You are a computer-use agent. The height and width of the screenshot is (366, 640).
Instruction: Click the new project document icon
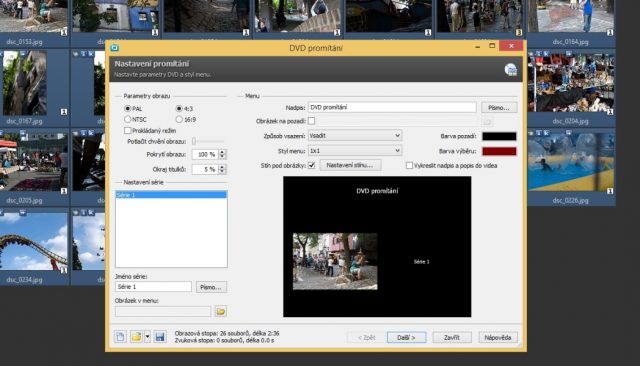(120, 337)
